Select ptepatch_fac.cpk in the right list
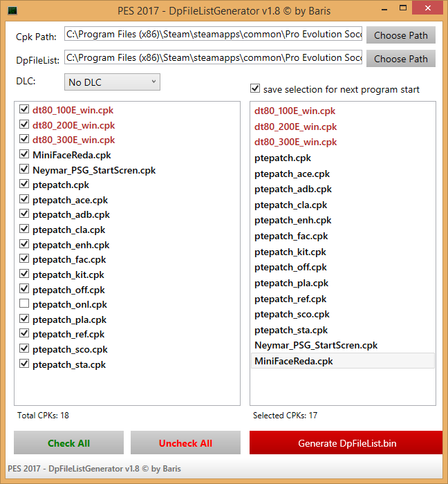 click(343, 236)
